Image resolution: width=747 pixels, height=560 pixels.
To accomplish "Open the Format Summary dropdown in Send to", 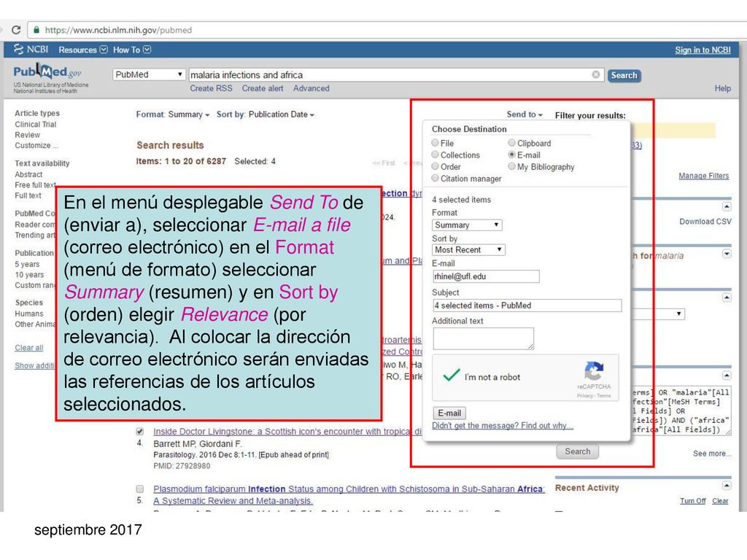I will pos(467,225).
